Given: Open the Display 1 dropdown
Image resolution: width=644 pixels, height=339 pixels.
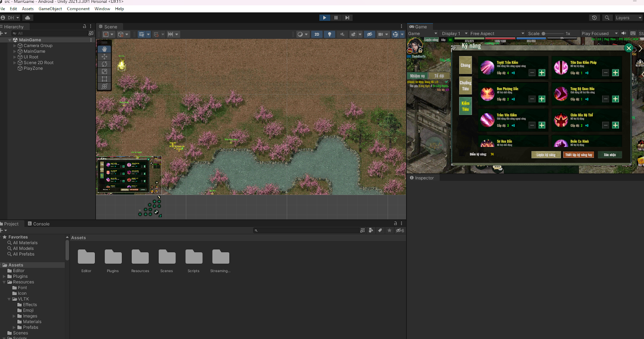Looking at the screenshot, I should point(454,33).
